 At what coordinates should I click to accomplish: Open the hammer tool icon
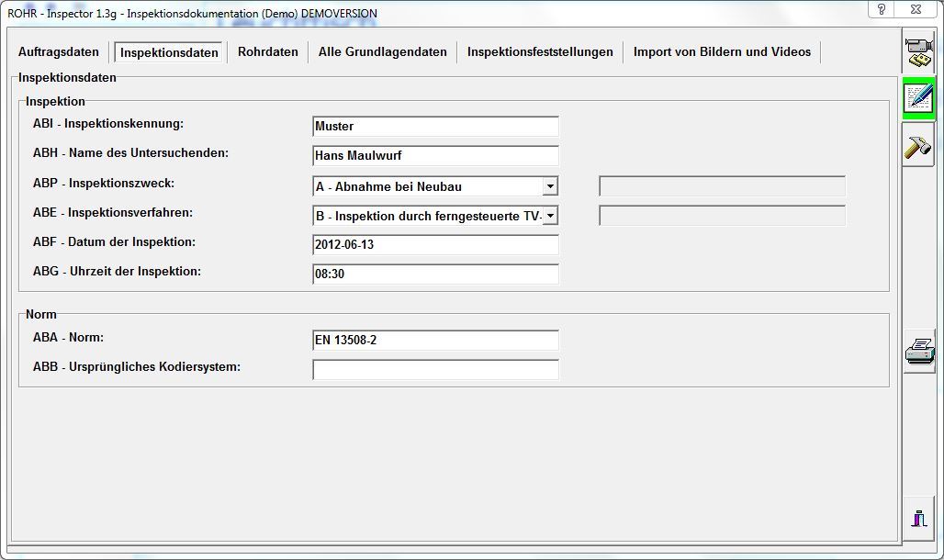coord(918,145)
